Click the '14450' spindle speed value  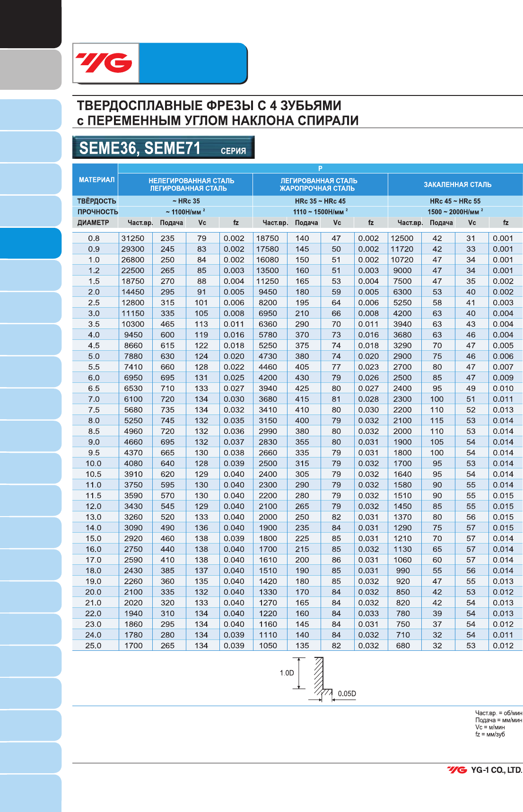pos(133,292)
